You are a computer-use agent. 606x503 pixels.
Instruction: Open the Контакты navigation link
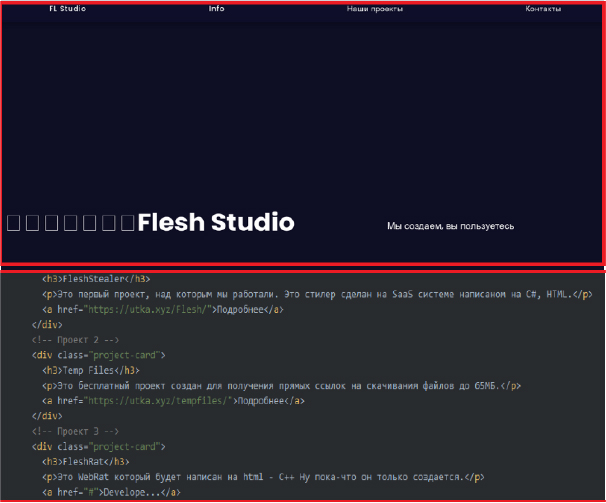543,9
